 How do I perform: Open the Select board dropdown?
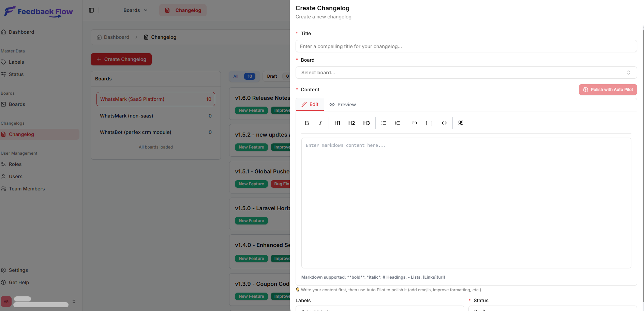pos(466,73)
